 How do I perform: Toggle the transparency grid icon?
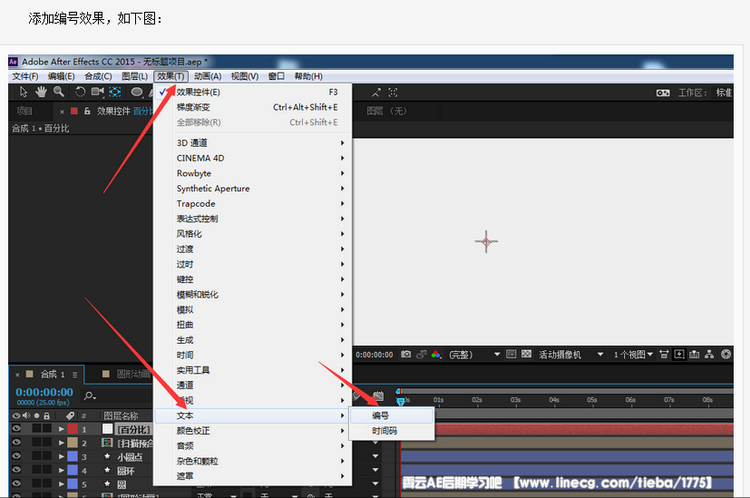click(x=526, y=354)
